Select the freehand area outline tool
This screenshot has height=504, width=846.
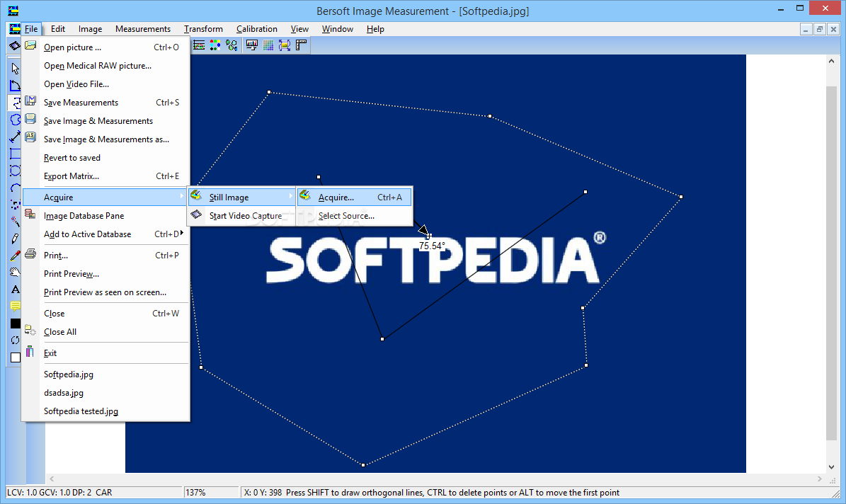click(x=15, y=119)
